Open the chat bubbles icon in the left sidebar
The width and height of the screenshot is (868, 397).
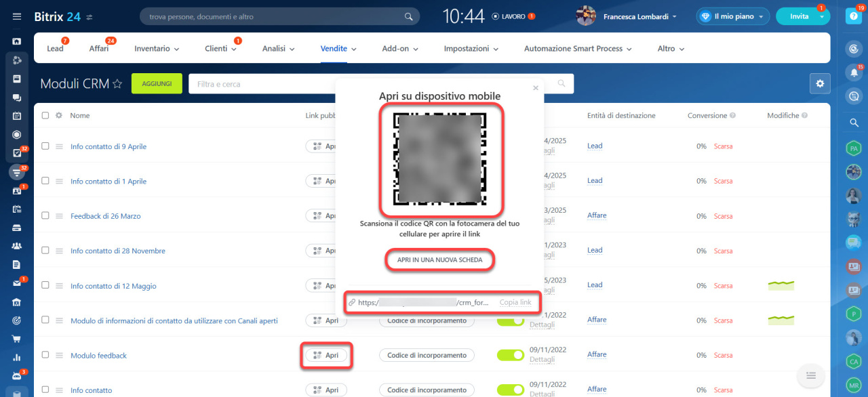click(17, 98)
